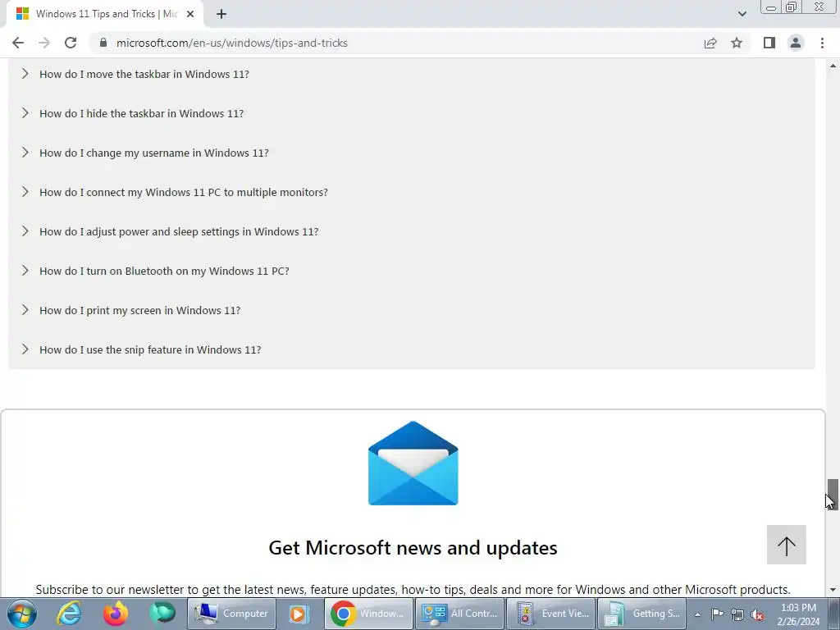View site information via the lock icon
This screenshot has width=840, height=630.
pyautogui.click(x=103, y=43)
